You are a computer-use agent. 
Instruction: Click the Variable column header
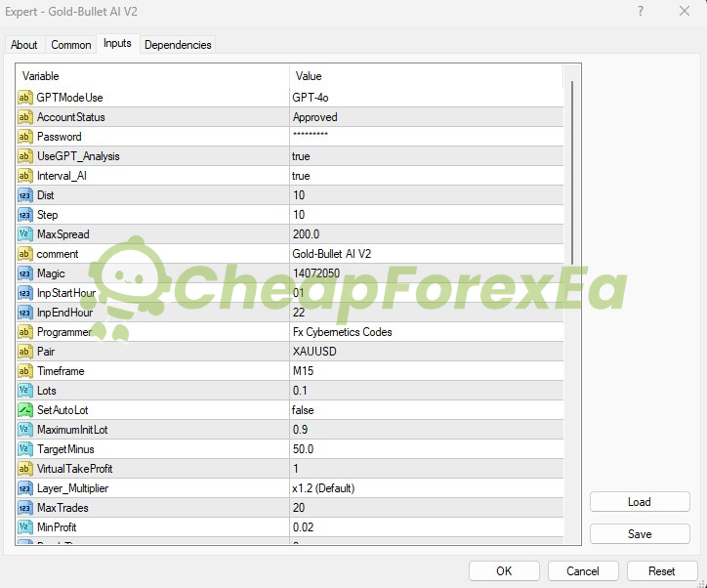click(x=153, y=76)
